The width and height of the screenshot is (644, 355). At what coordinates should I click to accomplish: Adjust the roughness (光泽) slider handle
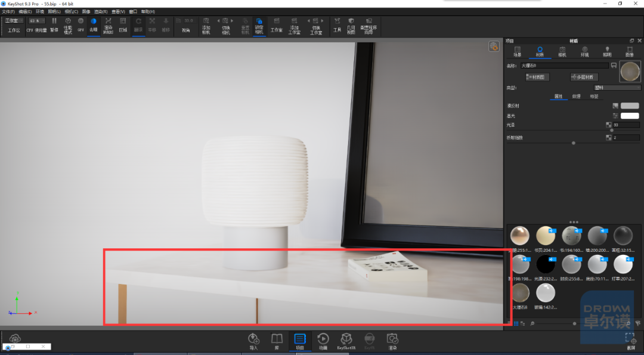tap(612, 130)
